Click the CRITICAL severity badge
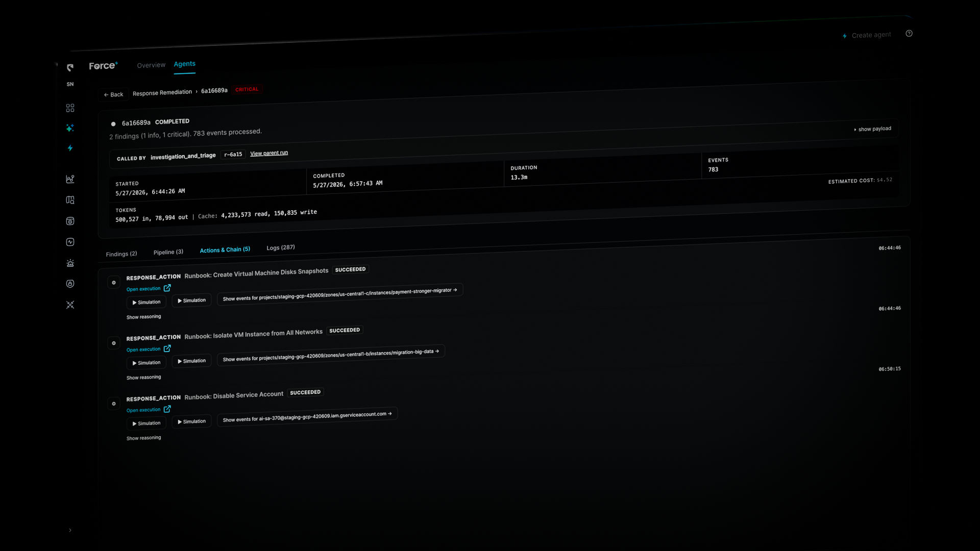Image resolution: width=980 pixels, height=551 pixels. [247, 89]
